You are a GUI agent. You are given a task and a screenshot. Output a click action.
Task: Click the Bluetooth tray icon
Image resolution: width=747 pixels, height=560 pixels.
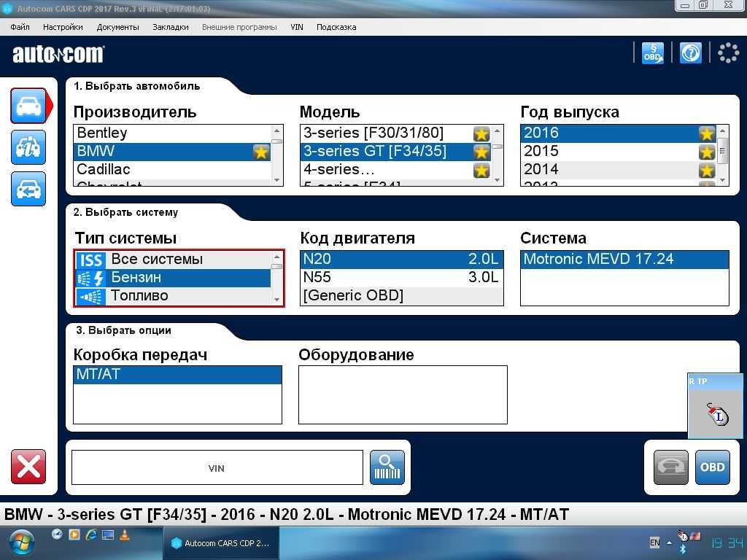682,551
